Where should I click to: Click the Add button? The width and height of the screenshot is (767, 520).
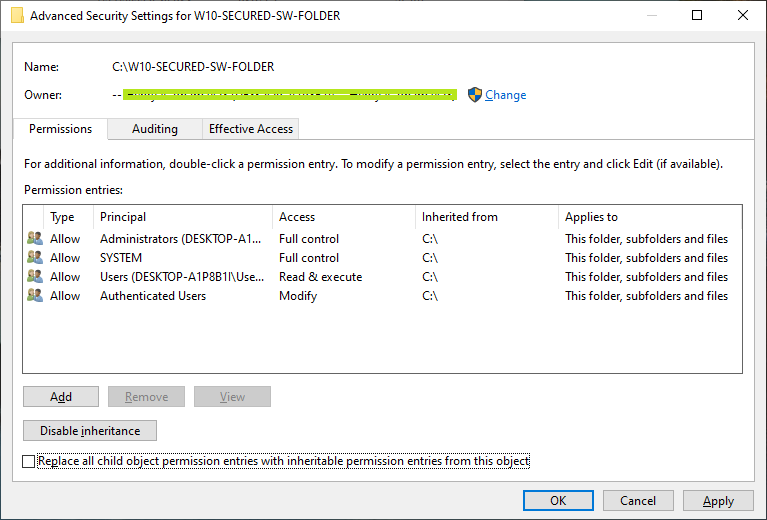(61, 397)
